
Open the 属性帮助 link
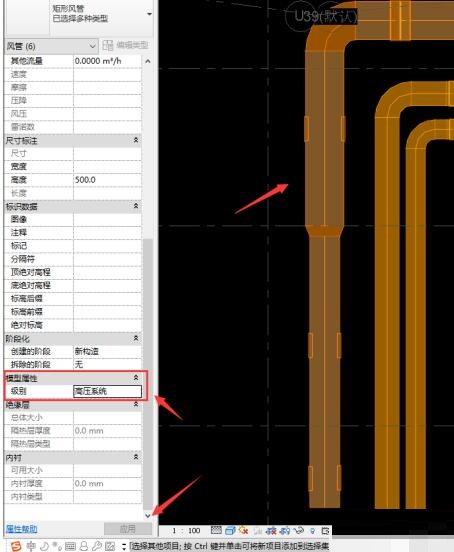tap(21, 529)
